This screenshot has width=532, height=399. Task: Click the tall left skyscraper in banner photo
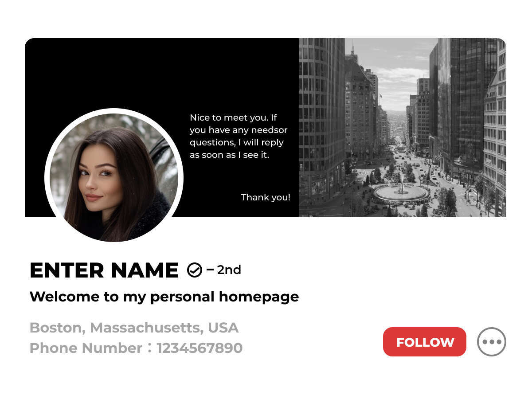321,120
